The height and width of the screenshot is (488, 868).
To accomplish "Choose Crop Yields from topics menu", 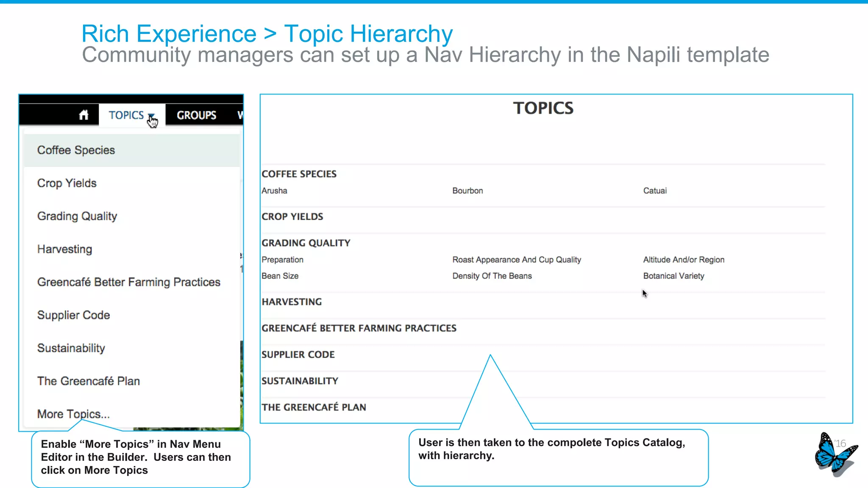I will click(x=67, y=183).
